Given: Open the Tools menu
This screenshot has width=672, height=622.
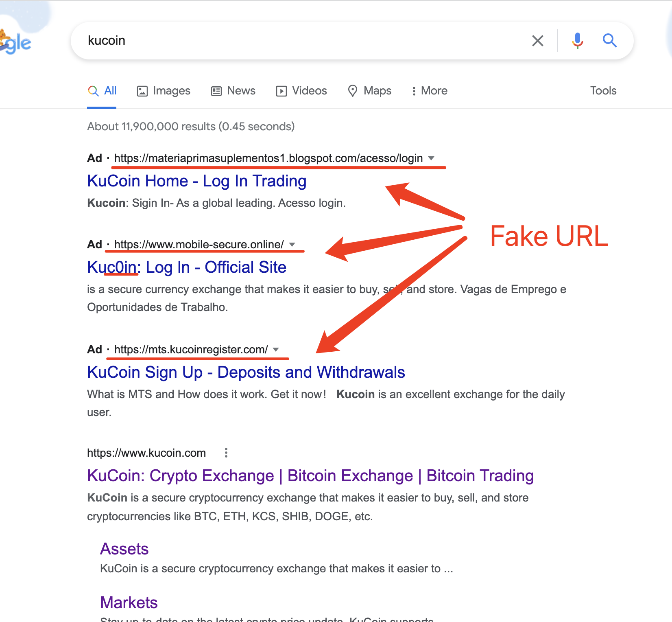Looking at the screenshot, I should pyautogui.click(x=603, y=91).
